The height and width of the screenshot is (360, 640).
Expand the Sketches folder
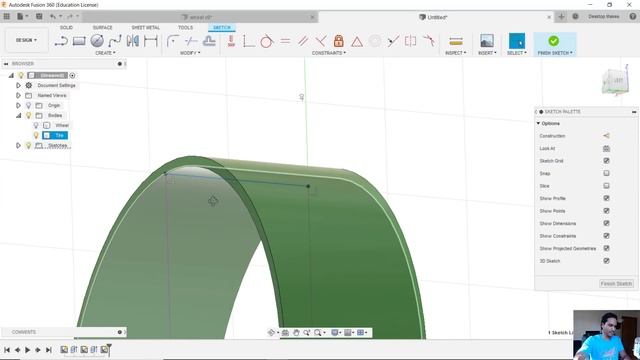(x=18, y=145)
